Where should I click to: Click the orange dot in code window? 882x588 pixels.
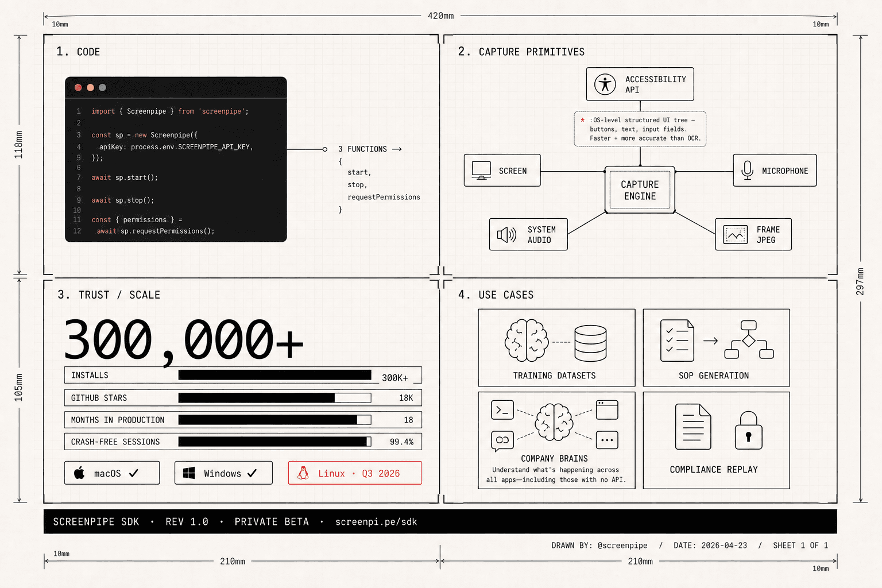(90, 87)
